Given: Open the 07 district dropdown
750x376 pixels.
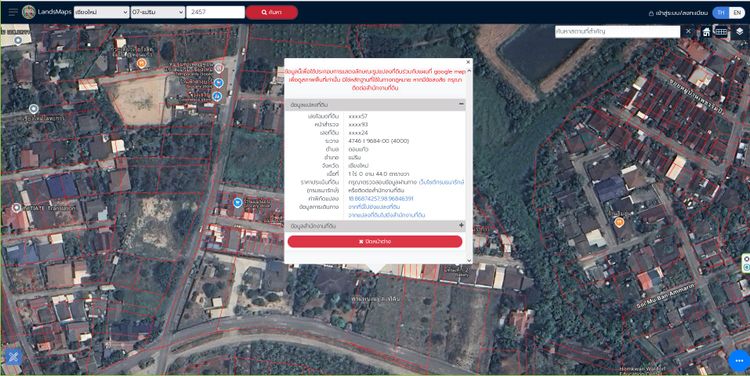Looking at the screenshot, I should 158,12.
